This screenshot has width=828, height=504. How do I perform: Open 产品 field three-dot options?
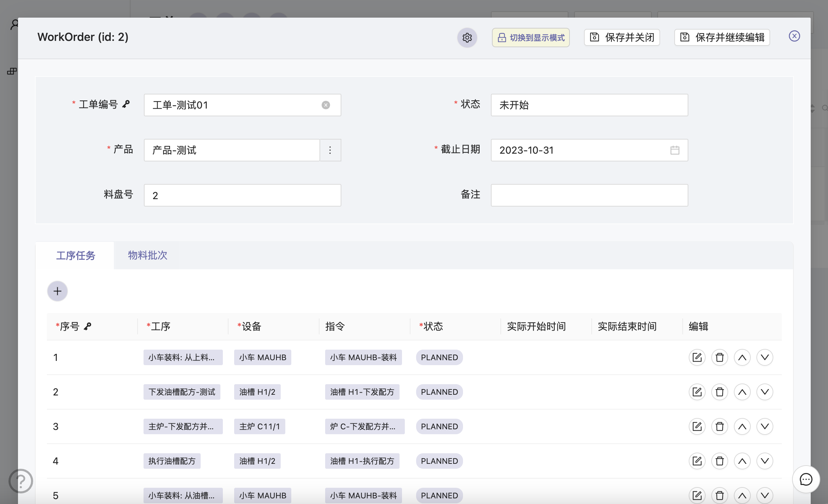330,150
